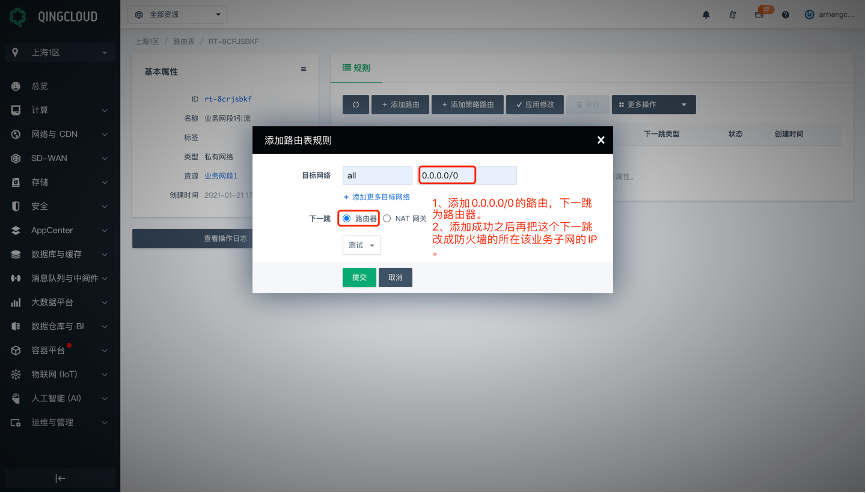The width and height of the screenshot is (866, 493).
Task: Click the green 提交 button
Action: click(359, 277)
